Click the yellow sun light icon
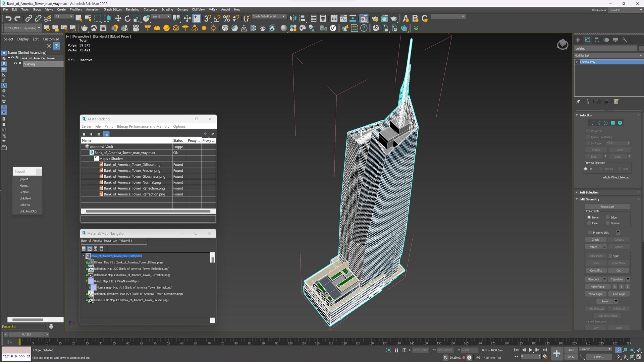Image resolution: width=644 pixels, height=362 pixels. click(204, 28)
